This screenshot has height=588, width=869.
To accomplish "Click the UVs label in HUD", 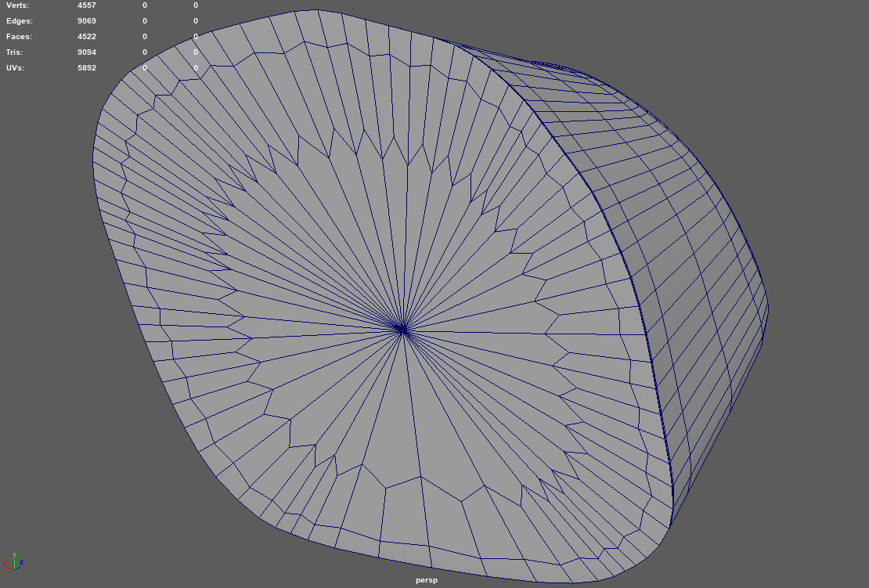I will (x=16, y=68).
